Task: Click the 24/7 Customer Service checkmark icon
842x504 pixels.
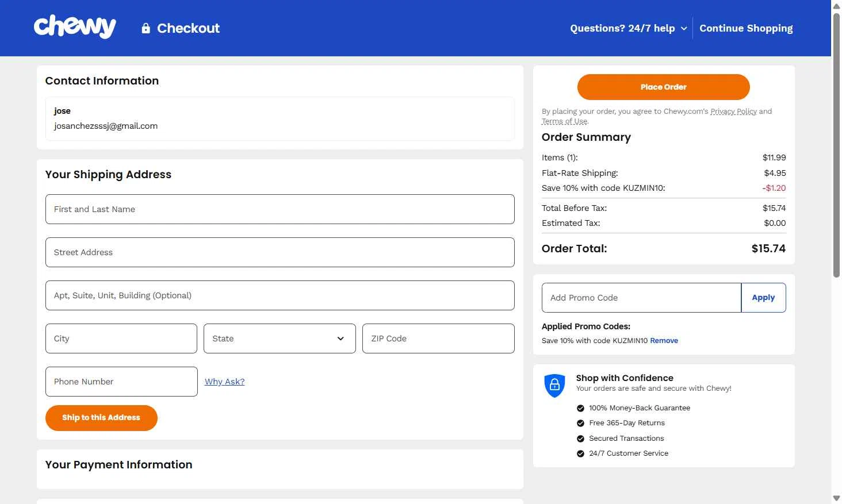Action: [580, 453]
